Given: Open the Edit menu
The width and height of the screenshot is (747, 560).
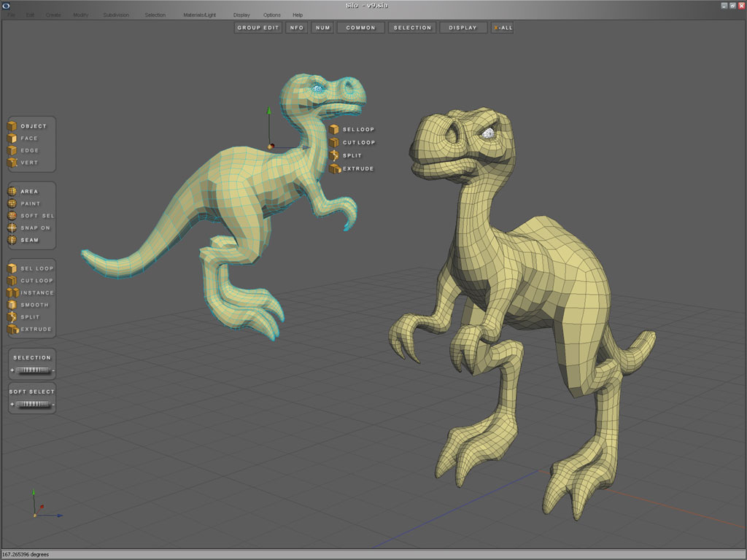Looking at the screenshot, I should (x=30, y=15).
